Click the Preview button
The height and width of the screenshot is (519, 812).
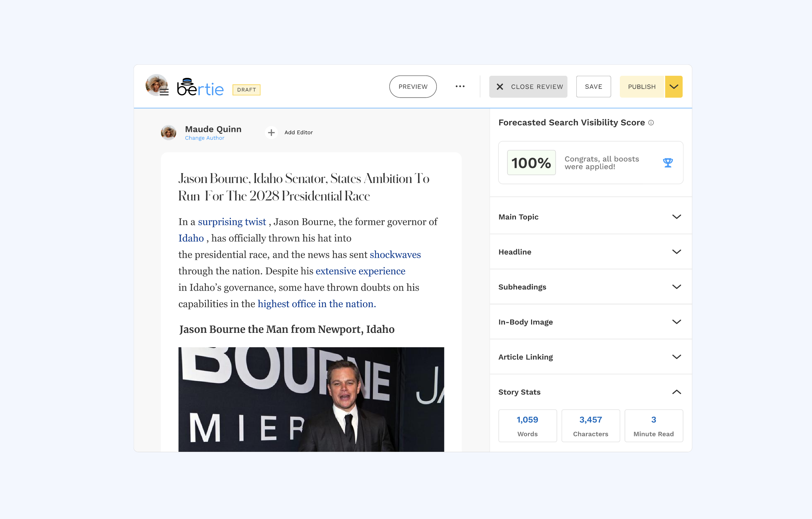[413, 87]
